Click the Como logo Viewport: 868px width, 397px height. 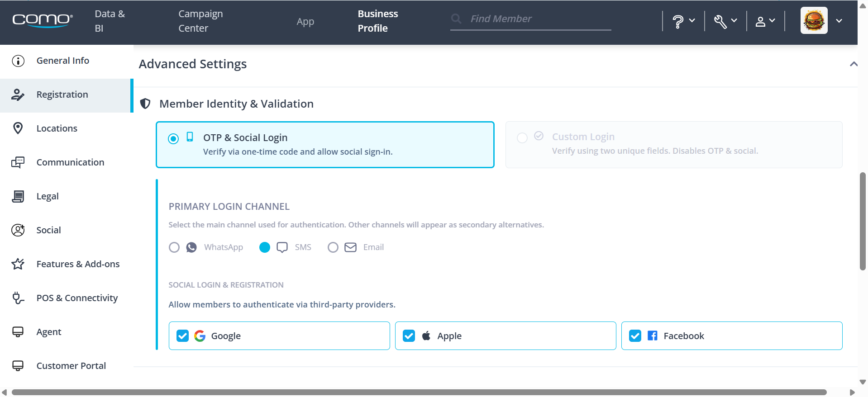[43, 20]
